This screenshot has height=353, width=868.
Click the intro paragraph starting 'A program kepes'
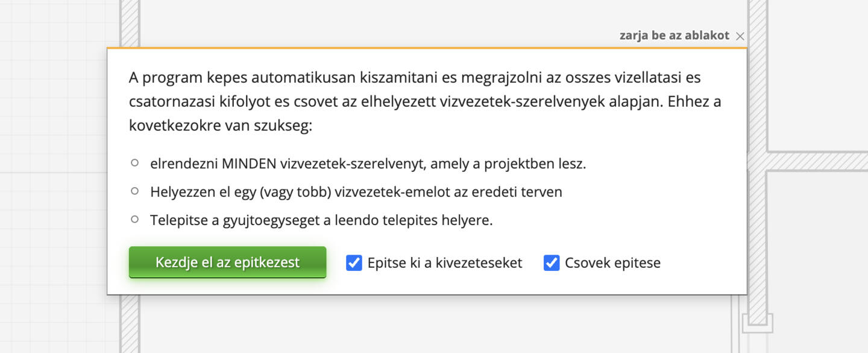pyautogui.click(x=425, y=101)
